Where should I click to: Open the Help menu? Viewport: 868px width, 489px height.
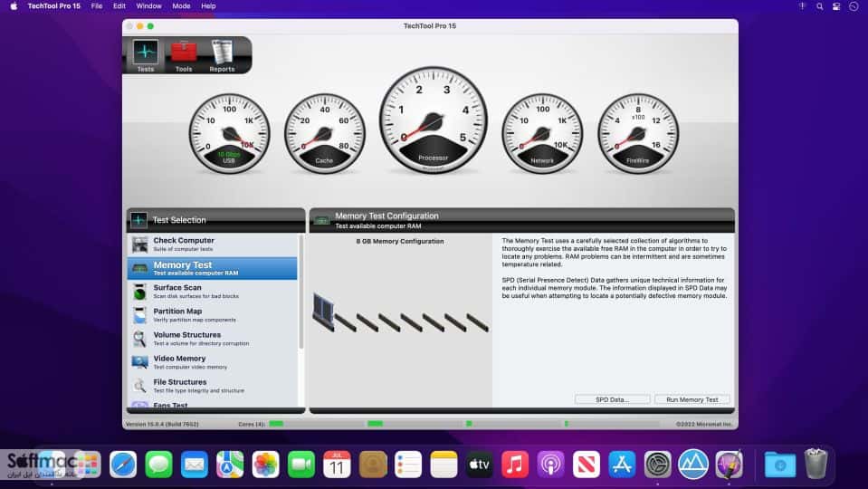click(208, 6)
